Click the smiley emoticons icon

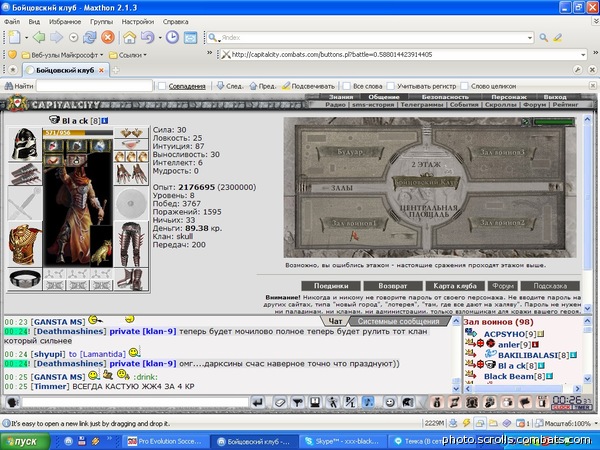click(390, 402)
